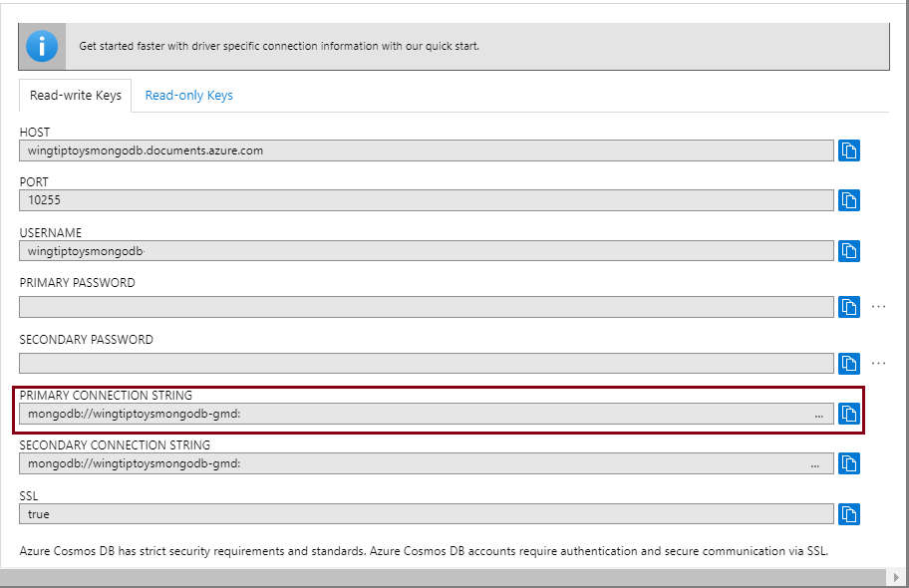Copy the PORT number
This screenshot has height=588, width=909.
[849, 200]
